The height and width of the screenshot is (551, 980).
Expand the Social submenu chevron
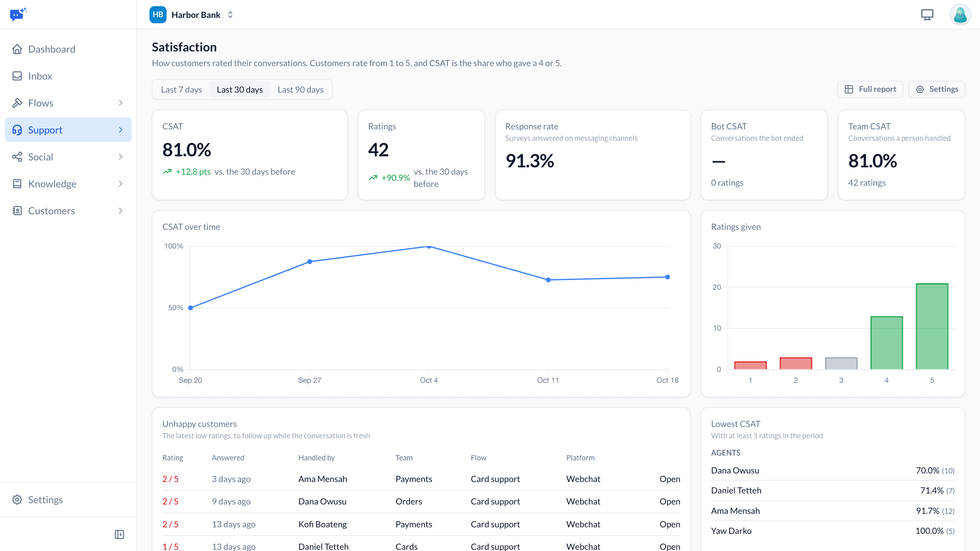pos(120,157)
